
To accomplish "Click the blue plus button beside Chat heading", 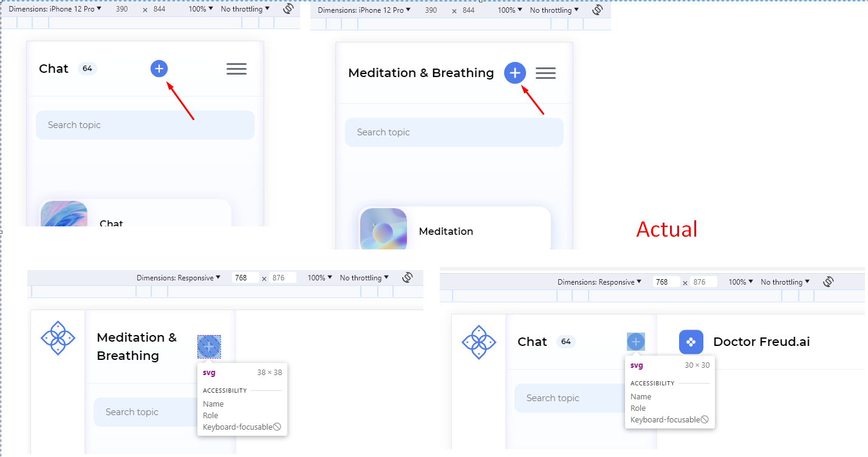I will tap(159, 69).
